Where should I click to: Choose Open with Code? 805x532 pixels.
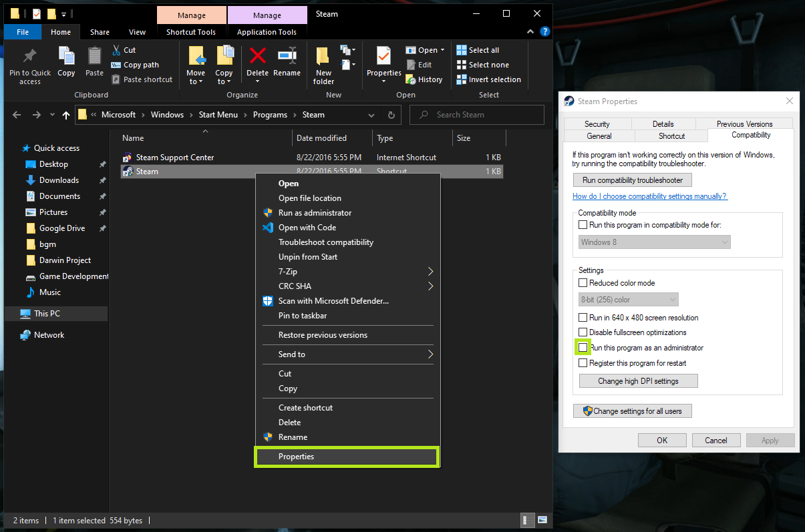[347, 228]
